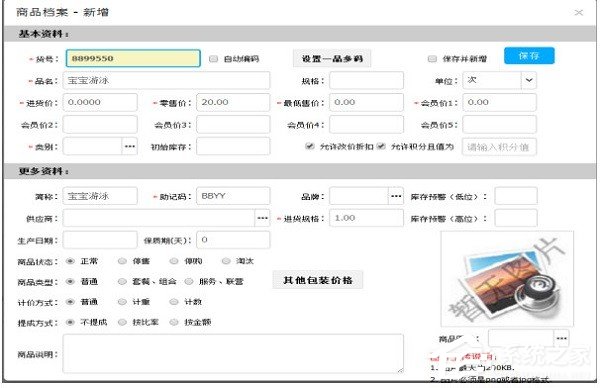The height and width of the screenshot is (388, 600).
Task: Click the 简称 input field
Action: [x=100, y=196]
